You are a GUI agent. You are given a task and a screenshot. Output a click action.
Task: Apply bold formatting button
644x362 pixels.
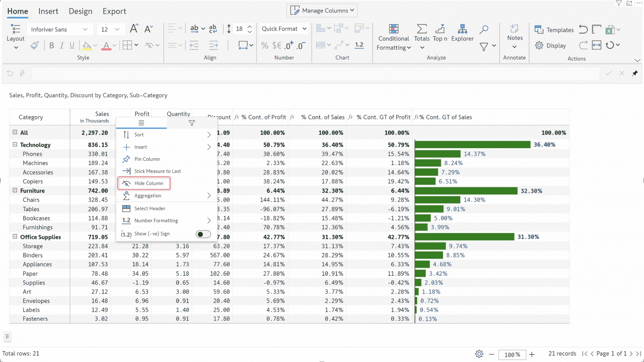coord(51,46)
